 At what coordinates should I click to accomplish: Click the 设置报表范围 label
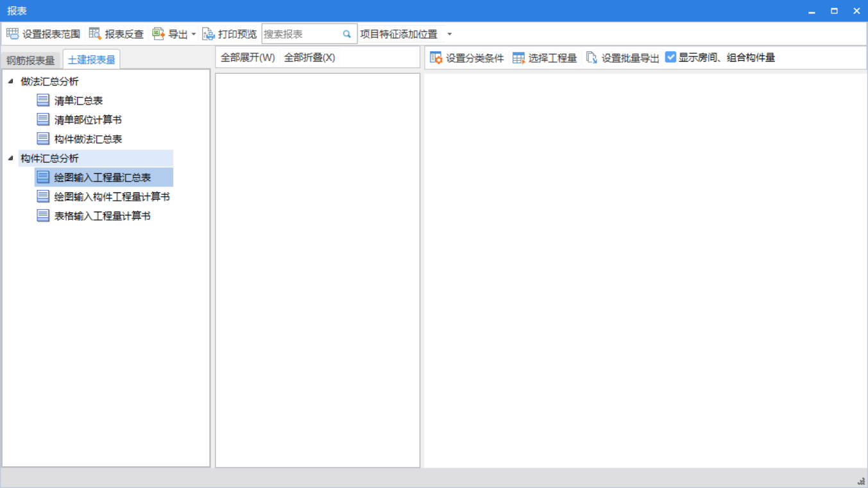[x=51, y=35]
